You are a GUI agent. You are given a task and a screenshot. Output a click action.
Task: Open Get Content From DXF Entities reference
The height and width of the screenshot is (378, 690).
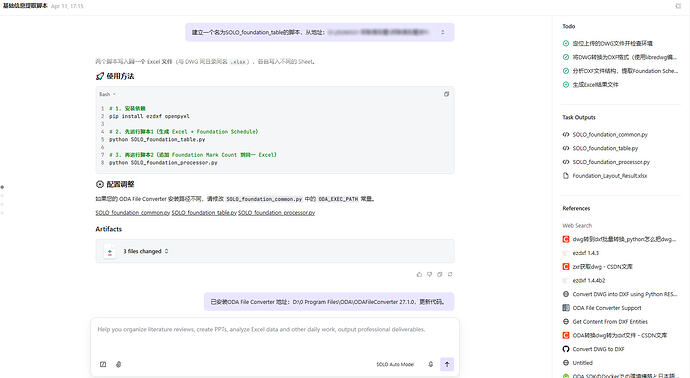click(610, 322)
